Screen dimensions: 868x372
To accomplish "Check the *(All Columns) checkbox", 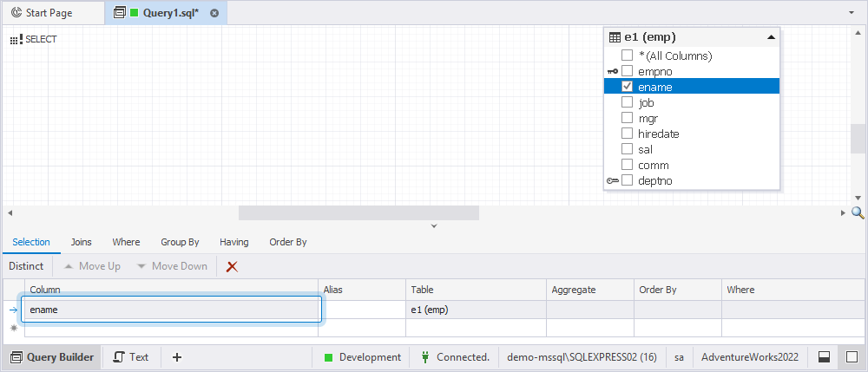I will (x=627, y=55).
